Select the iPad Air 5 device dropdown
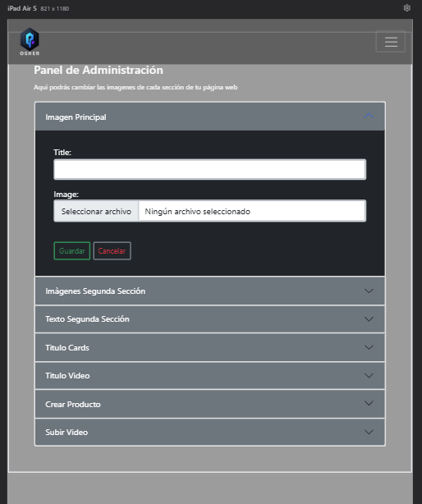The height and width of the screenshot is (504, 422). tap(22, 8)
